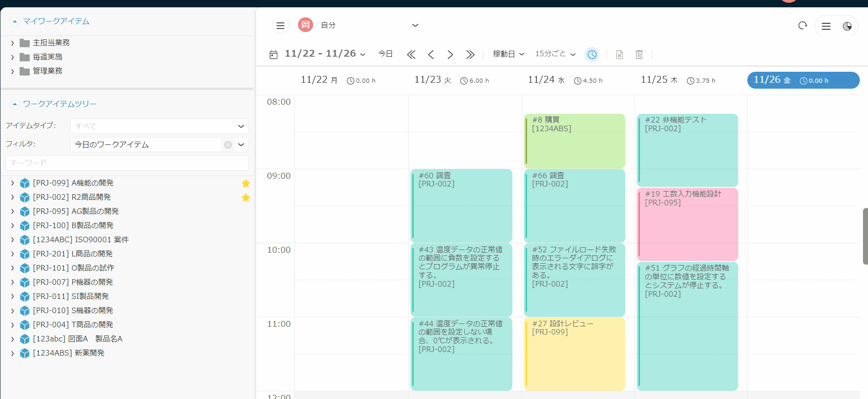
Task: Open the 15分ごと interval dropdown
Action: pyautogui.click(x=555, y=54)
